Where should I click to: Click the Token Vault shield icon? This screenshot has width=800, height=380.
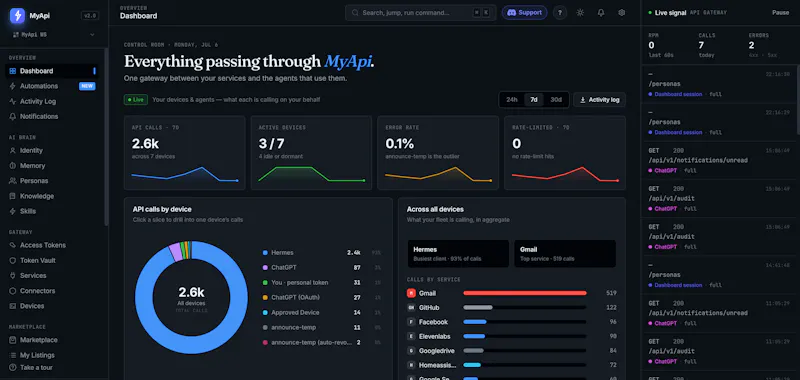tap(13, 260)
